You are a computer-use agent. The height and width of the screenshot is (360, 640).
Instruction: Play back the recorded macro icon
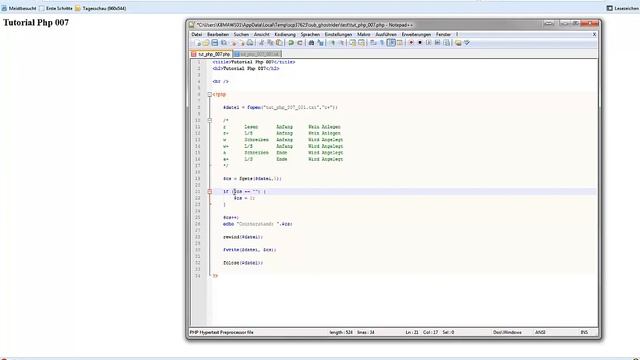pyautogui.click(x=429, y=43)
